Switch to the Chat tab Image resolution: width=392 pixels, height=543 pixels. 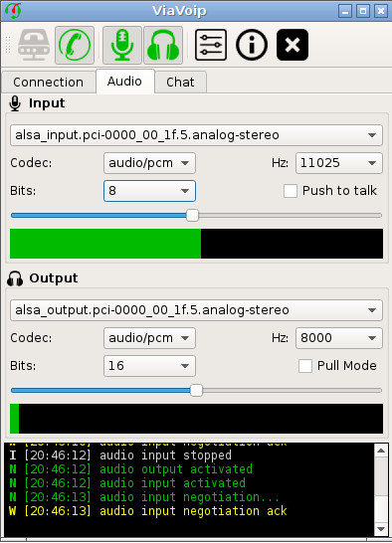180,83
